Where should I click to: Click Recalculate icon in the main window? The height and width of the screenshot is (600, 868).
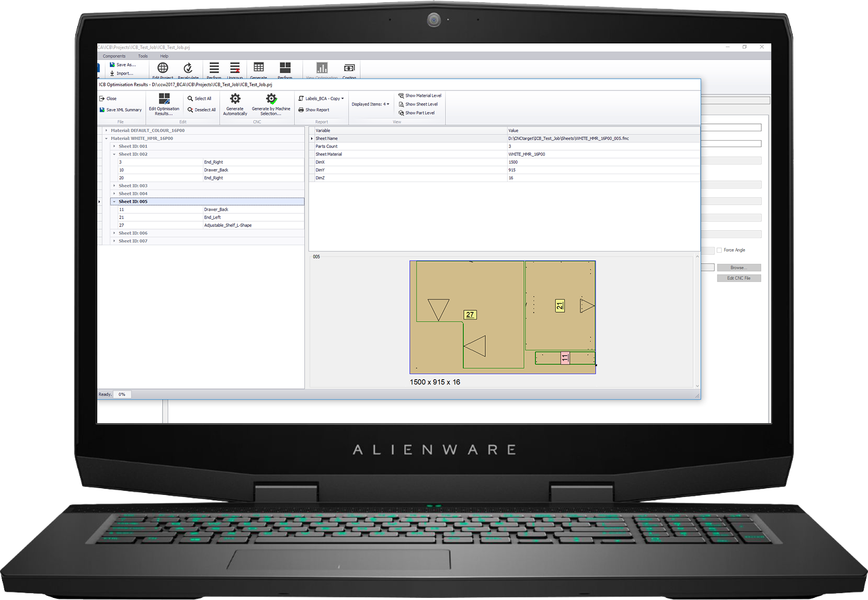(188, 67)
